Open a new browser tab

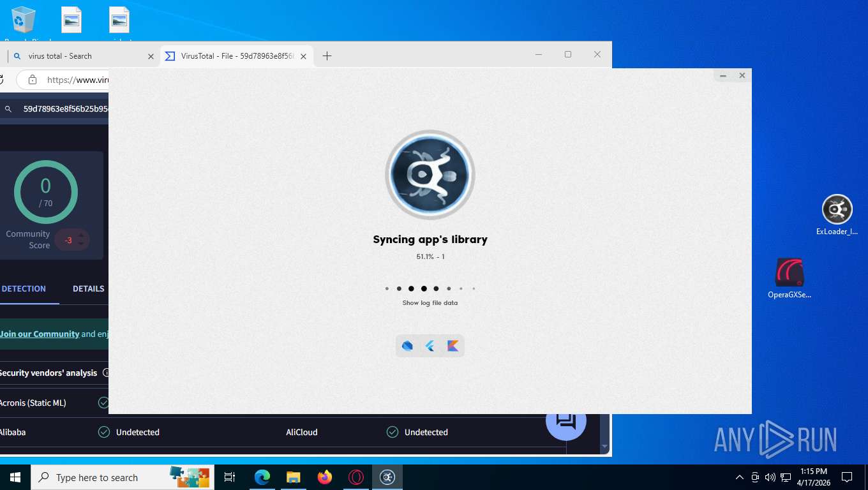[327, 56]
